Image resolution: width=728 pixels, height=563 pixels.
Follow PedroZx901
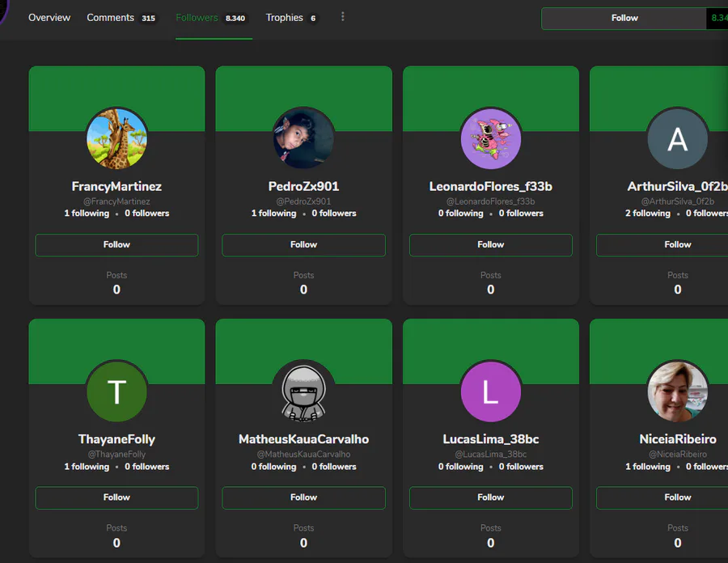[x=303, y=244]
